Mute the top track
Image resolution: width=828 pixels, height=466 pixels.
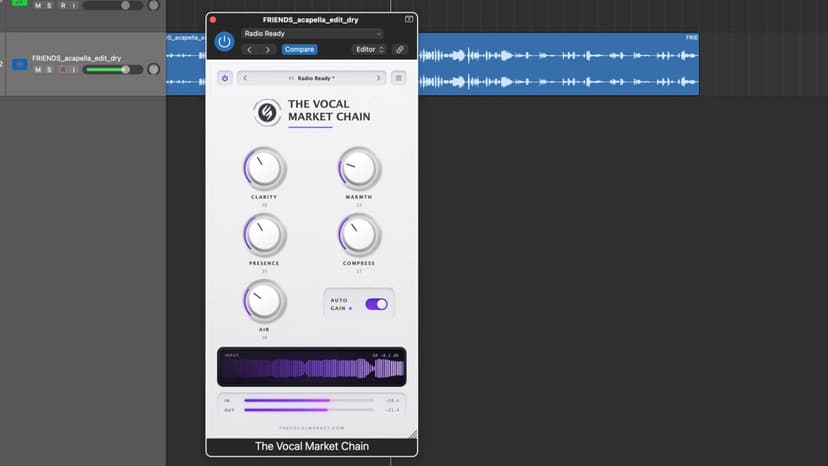38,5
